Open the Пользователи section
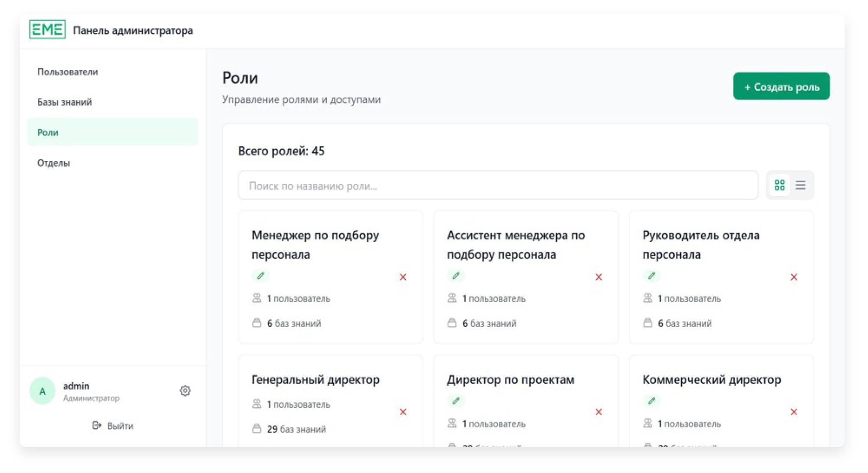 [68, 72]
